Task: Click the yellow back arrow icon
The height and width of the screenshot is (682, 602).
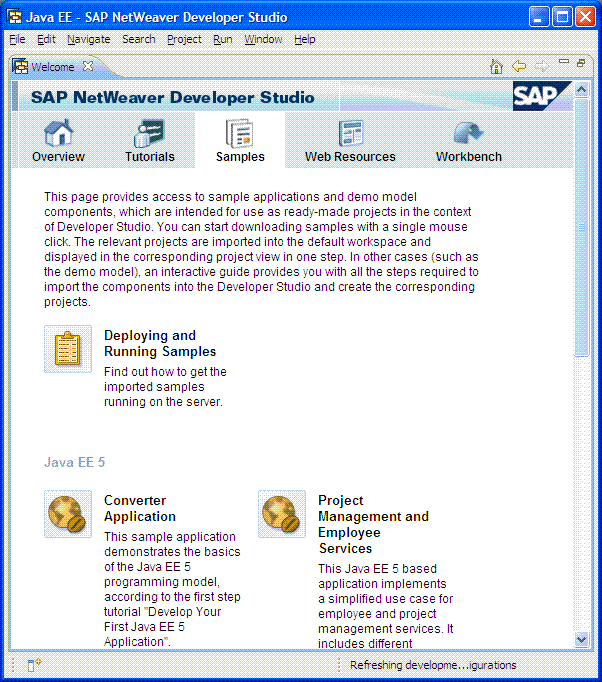Action: pos(519,66)
